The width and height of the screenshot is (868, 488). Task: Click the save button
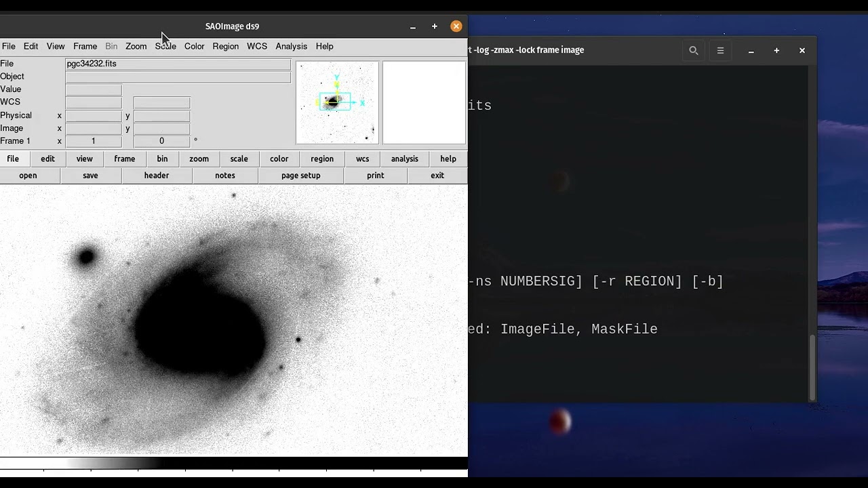click(x=90, y=176)
